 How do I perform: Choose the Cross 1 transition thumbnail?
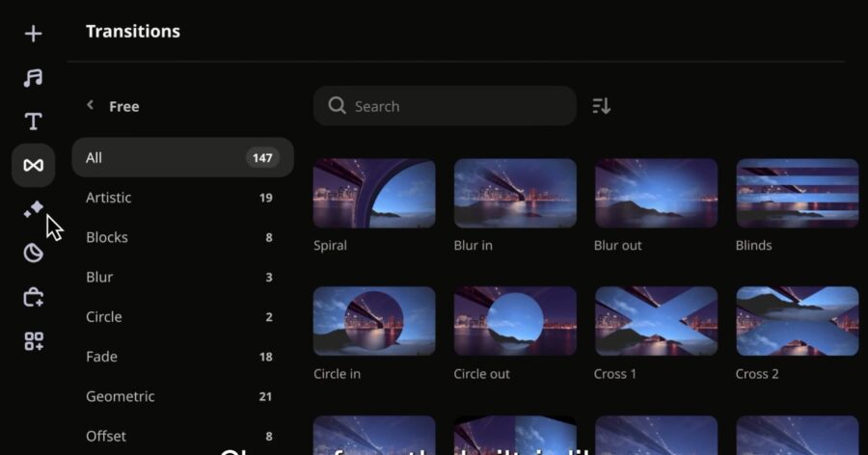tap(657, 321)
